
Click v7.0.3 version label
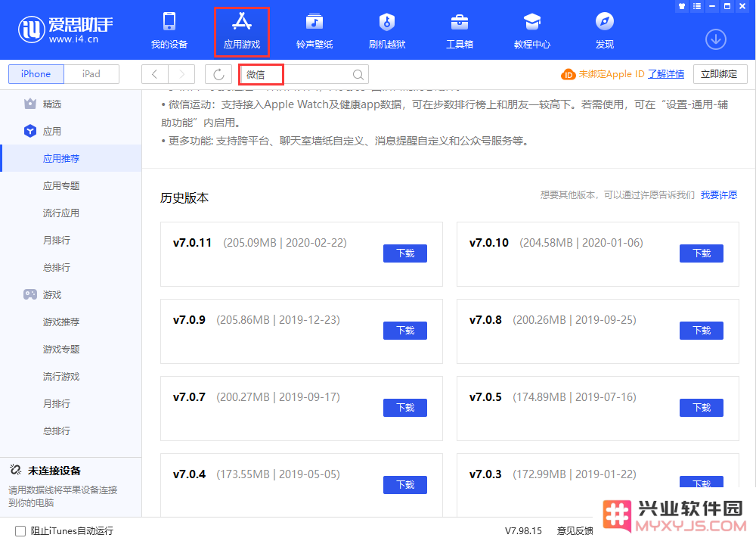(485, 474)
